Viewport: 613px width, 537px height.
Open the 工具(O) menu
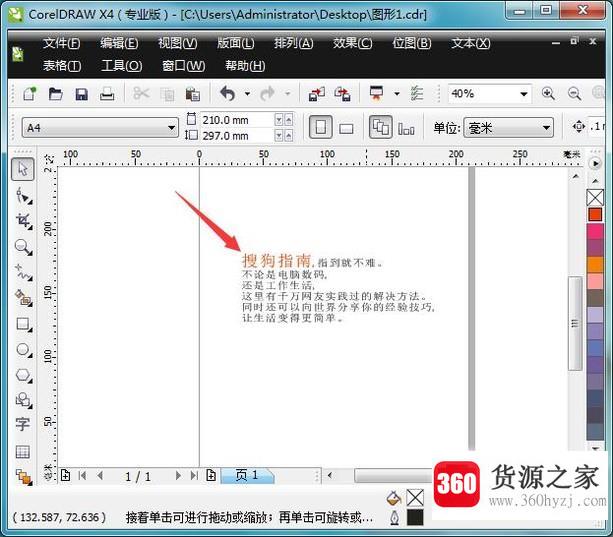122,66
